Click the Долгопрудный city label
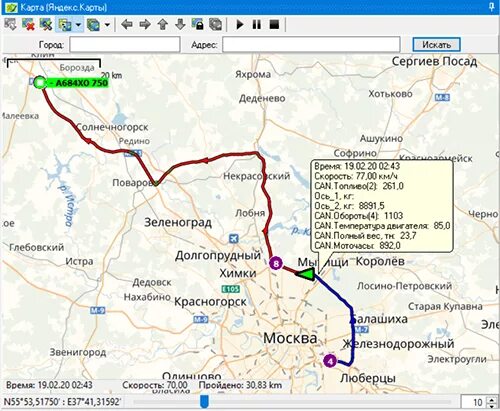The height and width of the screenshot is (411, 500). [218, 256]
